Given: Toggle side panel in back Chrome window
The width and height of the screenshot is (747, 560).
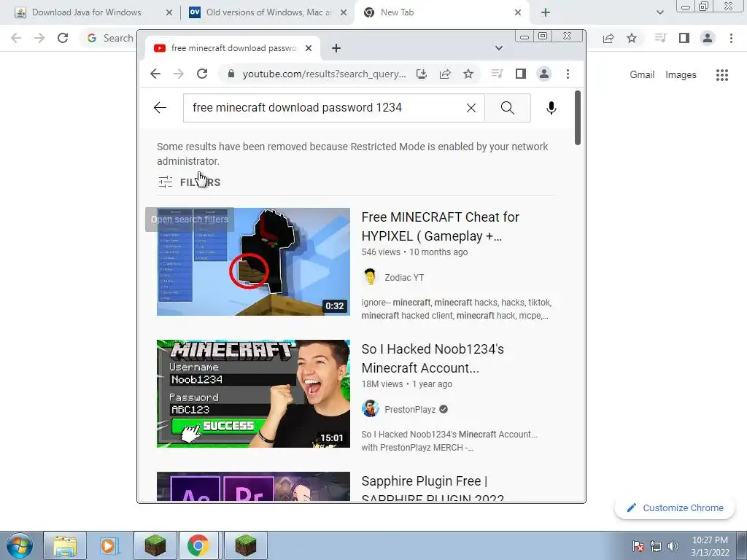Looking at the screenshot, I should coord(684,38).
